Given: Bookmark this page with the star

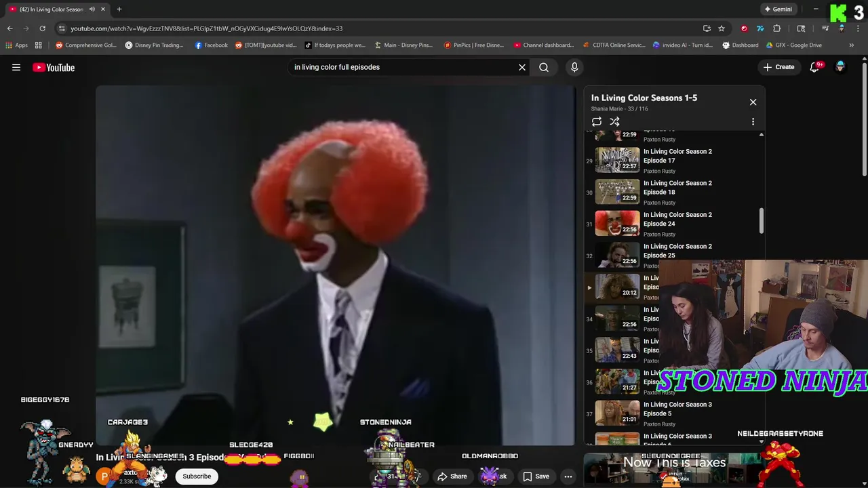Looking at the screenshot, I should tap(722, 28).
